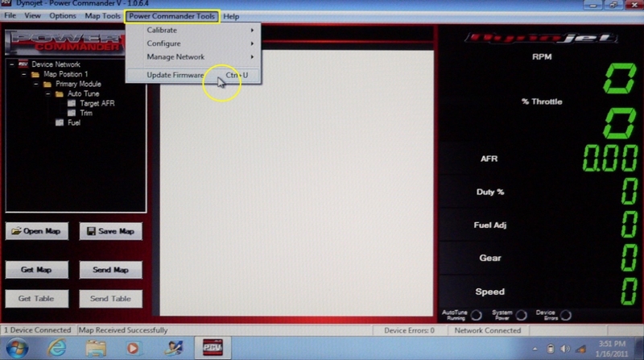This screenshot has width=644, height=360.
Task: Open File Explorer folder on taskbar
Action: (x=96, y=348)
